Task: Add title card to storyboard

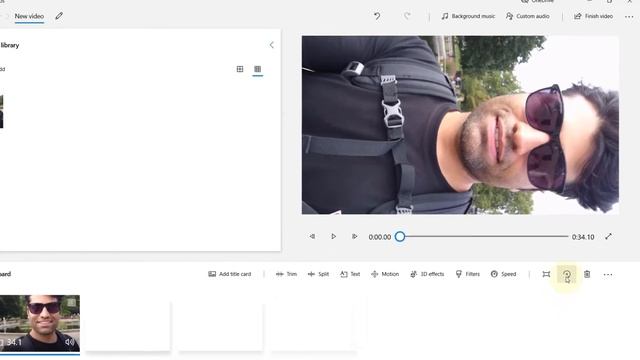Action: (230, 274)
